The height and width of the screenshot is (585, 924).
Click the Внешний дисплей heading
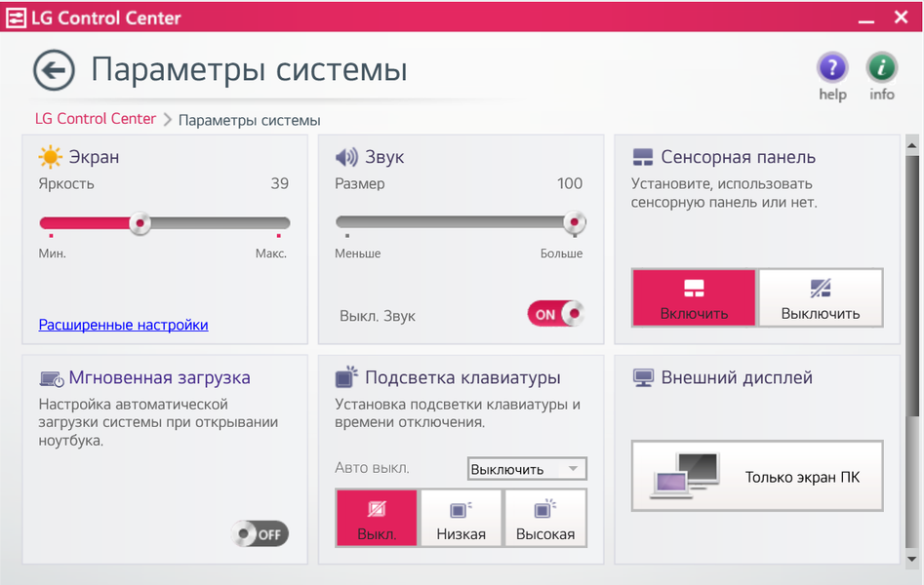[x=737, y=377]
